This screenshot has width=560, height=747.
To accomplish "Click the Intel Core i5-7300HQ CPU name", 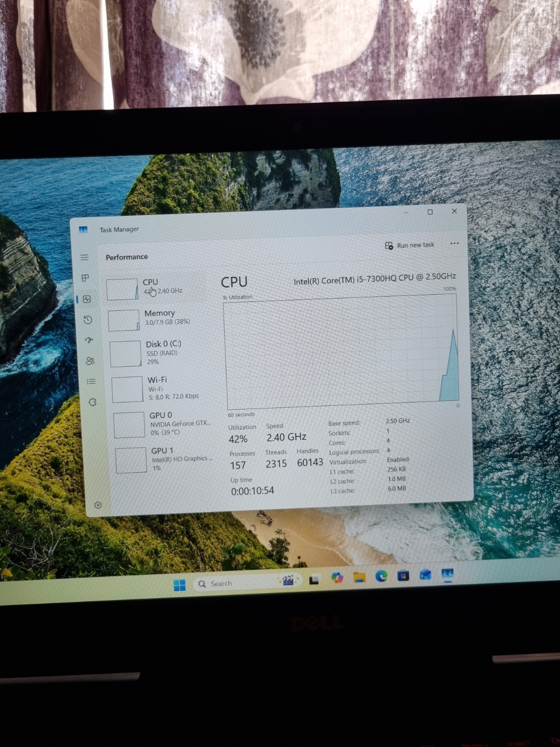I will (375, 278).
